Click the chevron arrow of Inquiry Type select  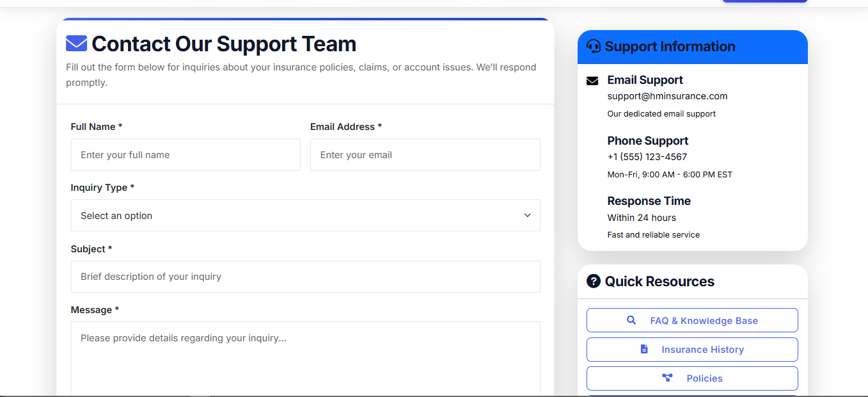point(527,215)
